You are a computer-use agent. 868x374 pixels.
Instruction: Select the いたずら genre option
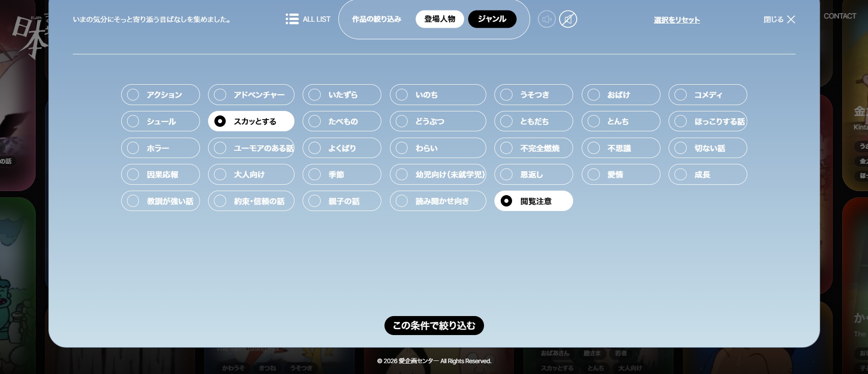342,95
